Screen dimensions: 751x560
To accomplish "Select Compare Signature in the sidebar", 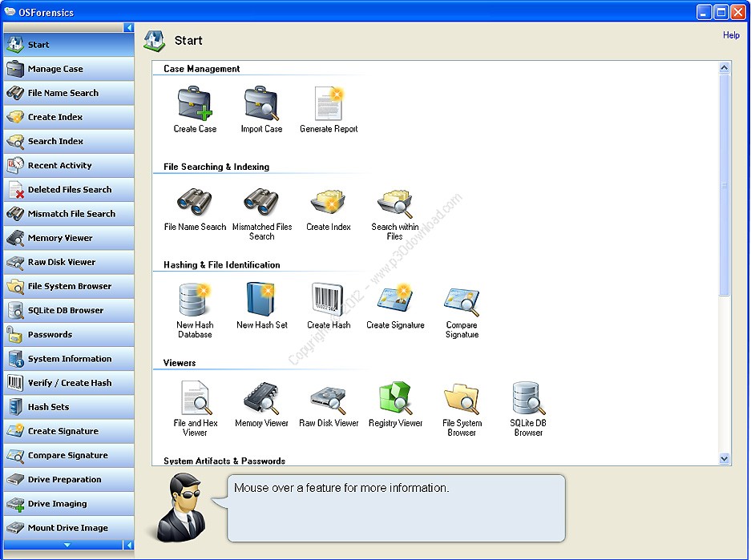I will [69, 456].
